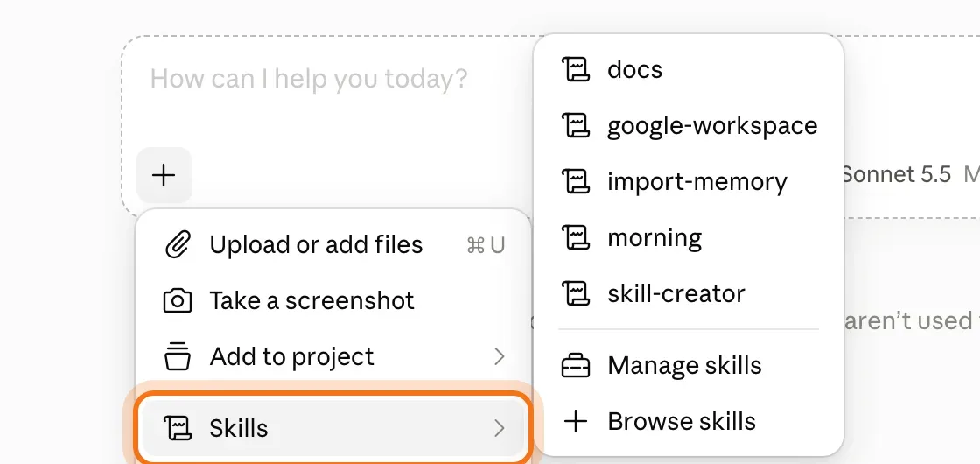Viewport: 980px width, 464px height.
Task: Click the plus icon beside Browse skills
Action: tap(575, 422)
